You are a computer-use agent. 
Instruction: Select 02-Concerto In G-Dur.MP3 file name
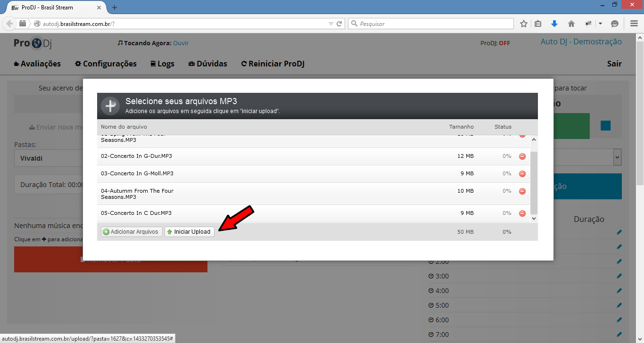137,156
